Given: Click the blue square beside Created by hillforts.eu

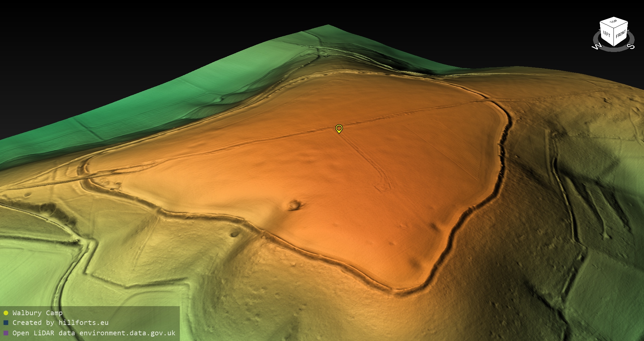Looking at the screenshot, I should click(6, 323).
